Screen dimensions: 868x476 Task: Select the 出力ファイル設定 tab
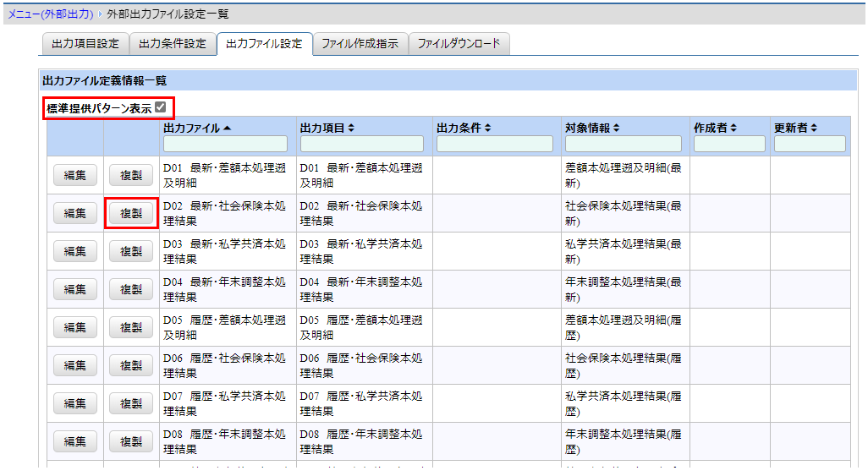pos(265,44)
